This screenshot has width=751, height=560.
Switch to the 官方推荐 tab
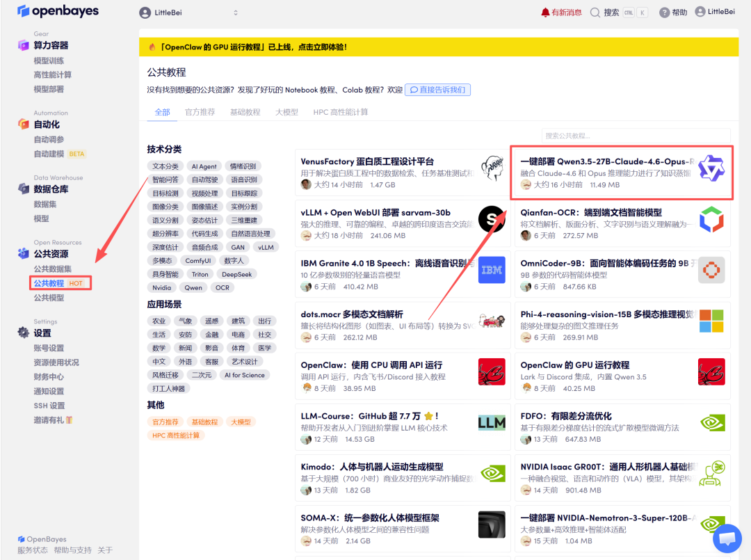[200, 112]
